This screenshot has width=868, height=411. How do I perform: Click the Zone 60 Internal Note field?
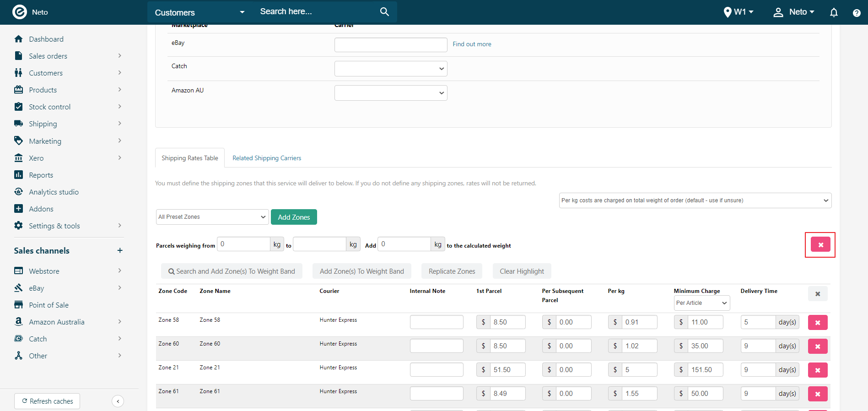[437, 346]
